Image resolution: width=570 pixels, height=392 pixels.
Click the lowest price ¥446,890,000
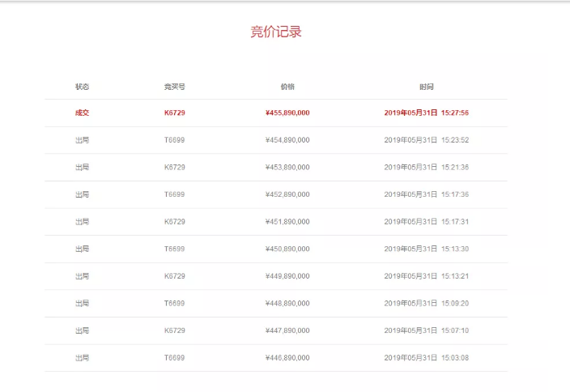click(287, 357)
